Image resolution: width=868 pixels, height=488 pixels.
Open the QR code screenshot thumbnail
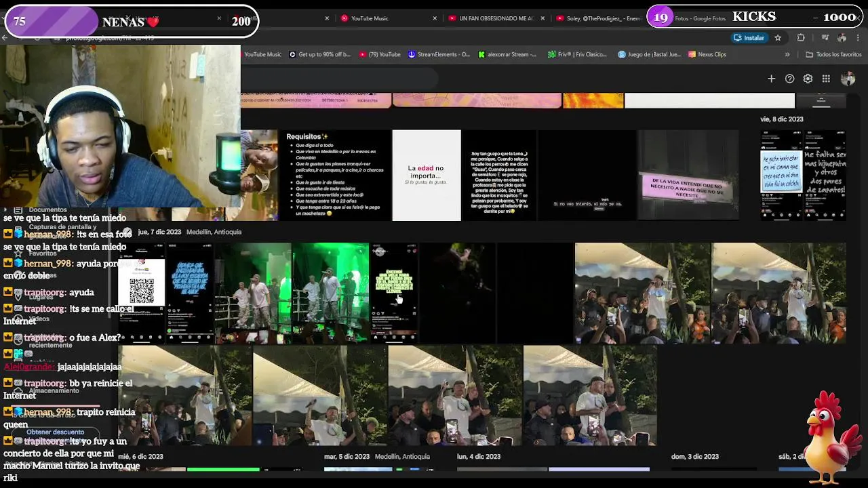pyautogui.click(x=142, y=293)
